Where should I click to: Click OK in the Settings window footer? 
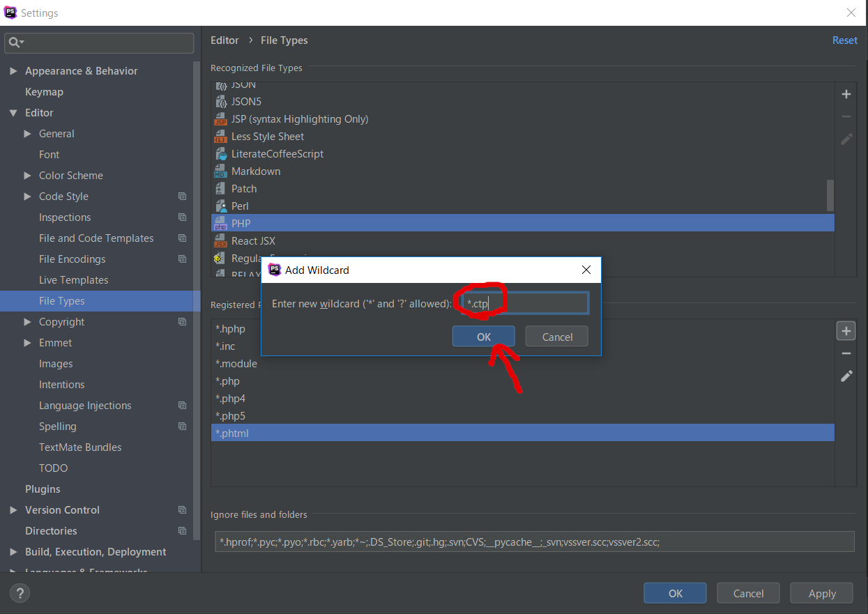pyautogui.click(x=675, y=593)
